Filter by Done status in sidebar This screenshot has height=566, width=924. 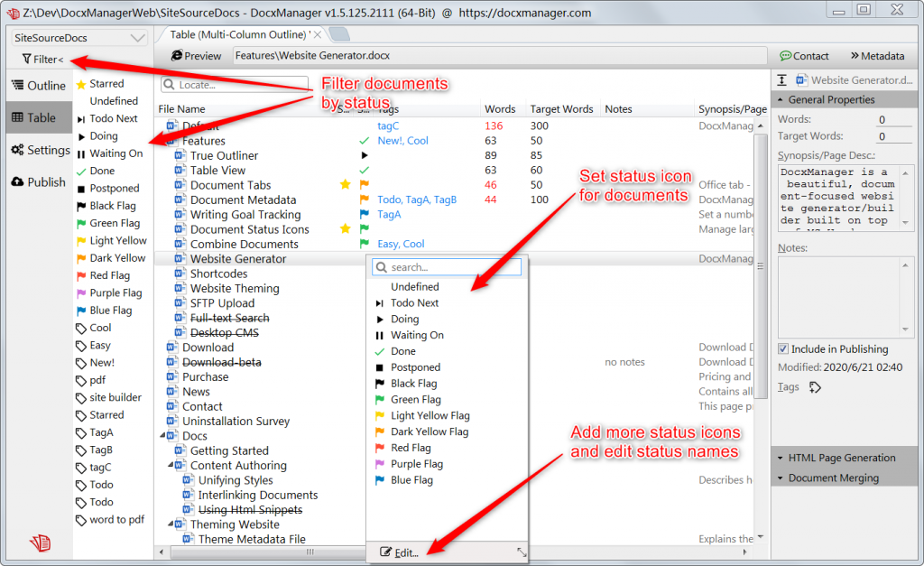click(x=96, y=171)
